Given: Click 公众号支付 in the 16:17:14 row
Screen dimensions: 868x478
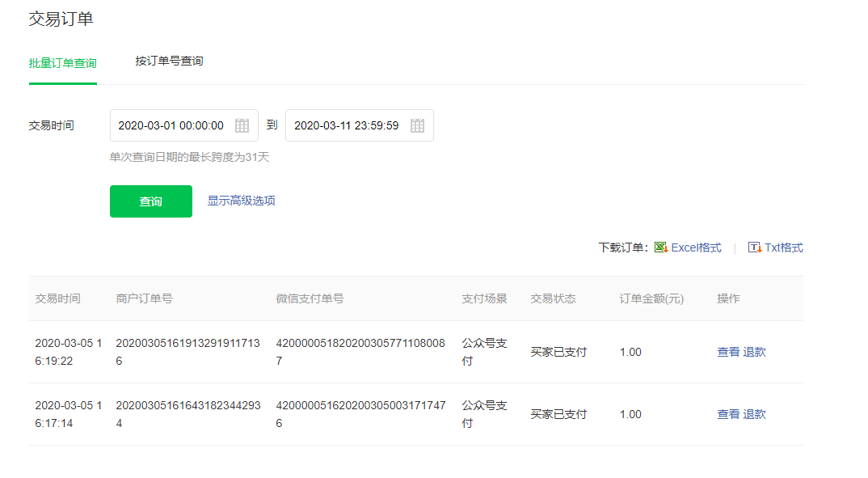Looking at the screenshot, I should [x=484, y=414].
